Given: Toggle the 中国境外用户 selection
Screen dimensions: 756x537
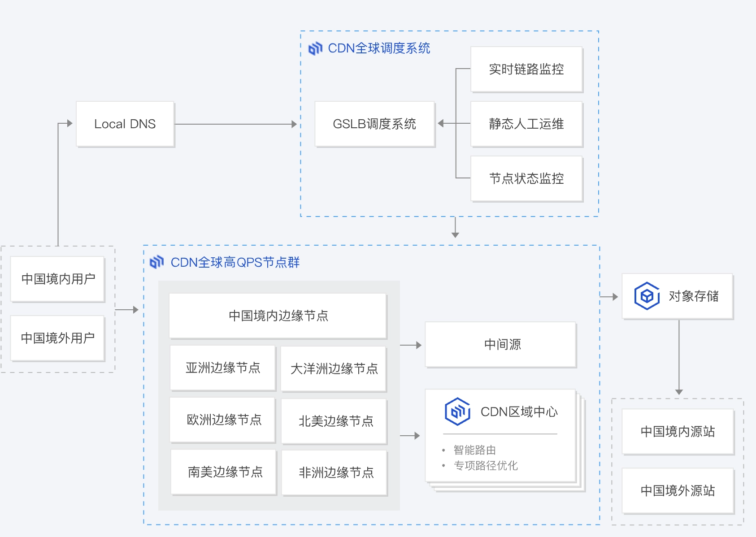Looking at the screenshot, I should click(58, 339).
